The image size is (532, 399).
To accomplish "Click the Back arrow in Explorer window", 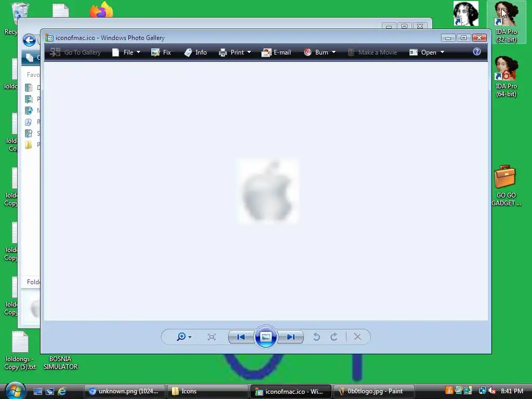I will click(29, 41).
